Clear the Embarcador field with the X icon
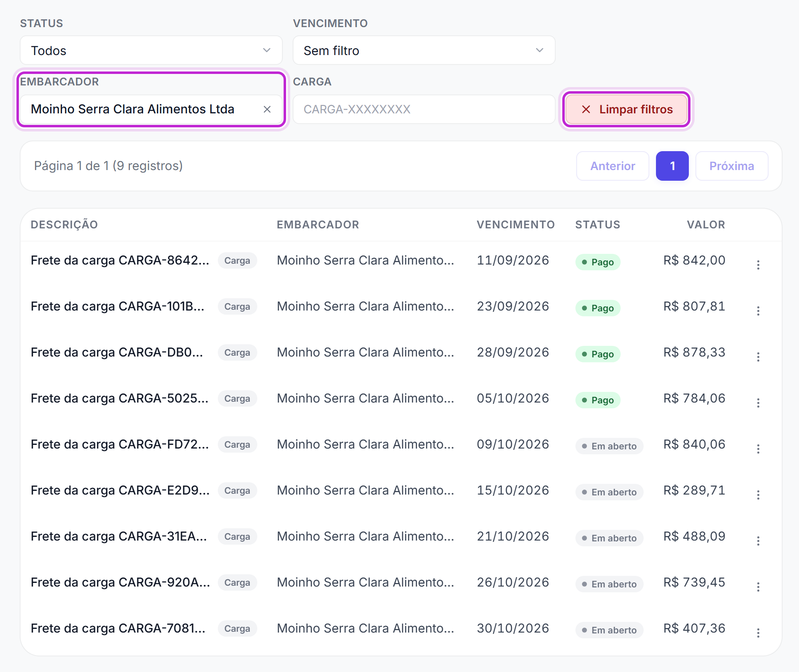The height and width of the screenshot is (672, 799). tap(267, 109)
